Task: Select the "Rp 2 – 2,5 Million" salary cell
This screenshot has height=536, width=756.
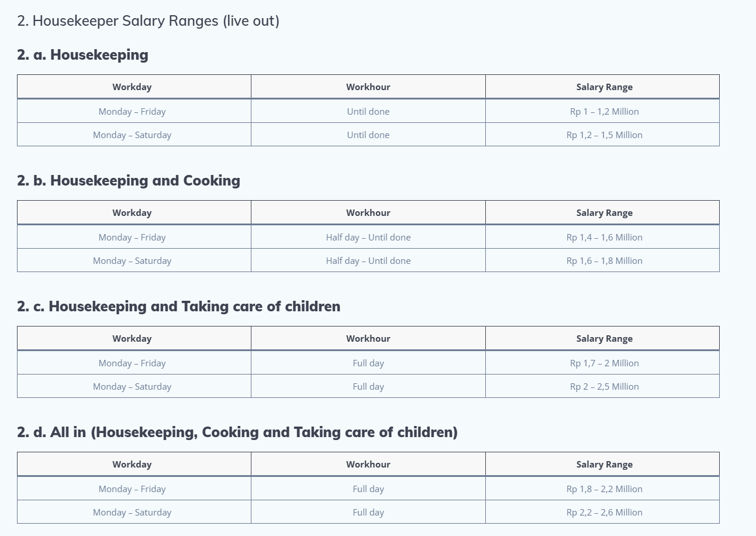Action: (x=604, y=387)
